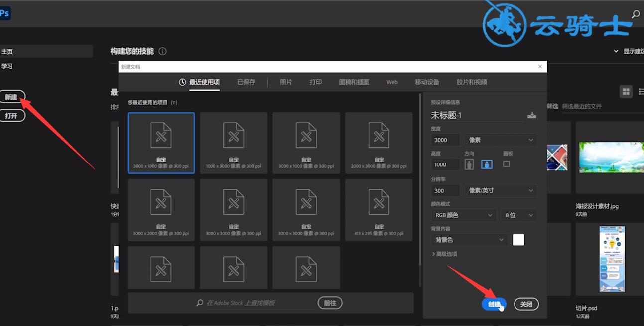Select the 1000 x 3000 像素 preset

234,143
